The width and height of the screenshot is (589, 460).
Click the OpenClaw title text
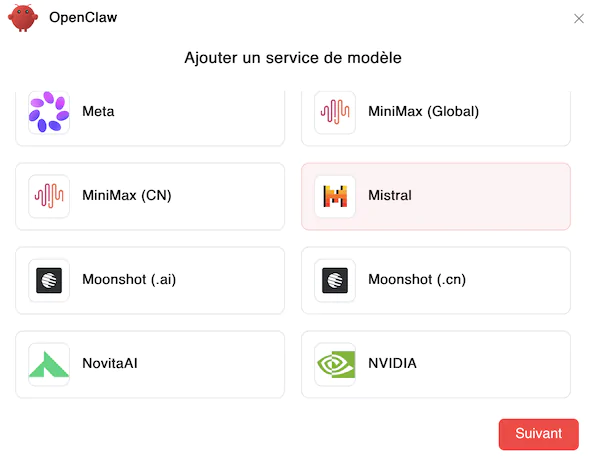tap(83, 18)
